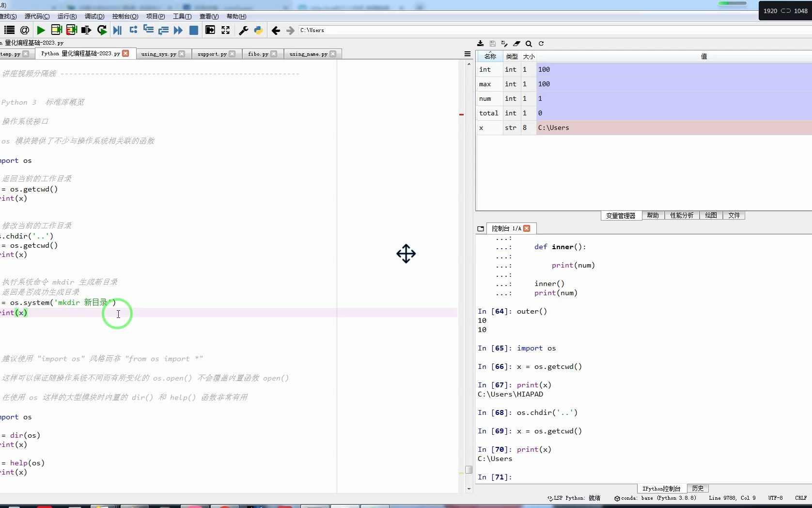Viewport: 812px width, 508px height.
Task: Sort variables by the 名称 column header
Action: (x=490, y=56)
